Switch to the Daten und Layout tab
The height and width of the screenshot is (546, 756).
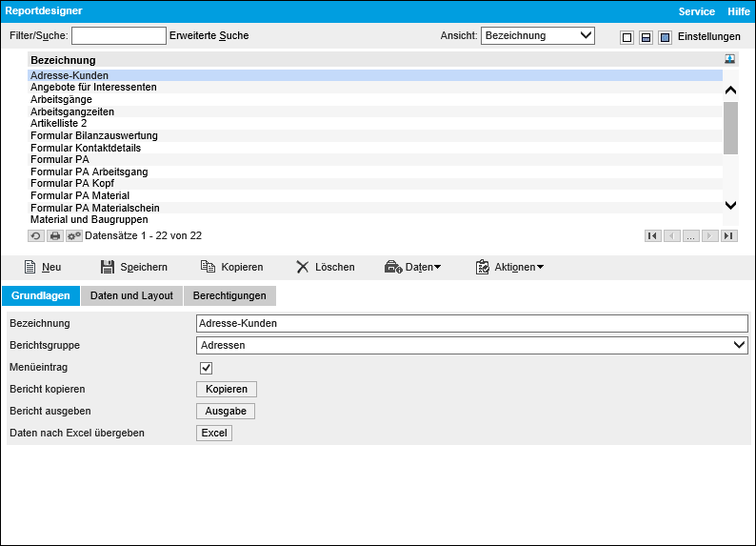click(131, 295)
